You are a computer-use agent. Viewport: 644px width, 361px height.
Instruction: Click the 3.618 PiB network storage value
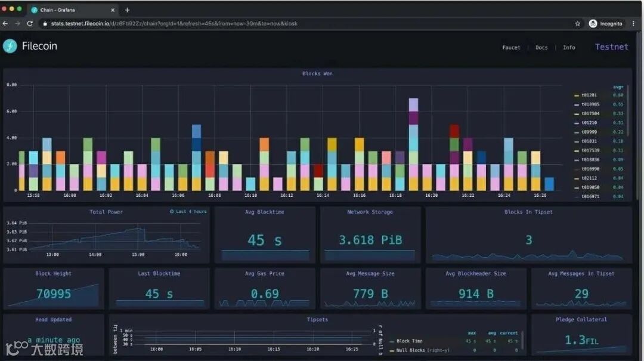point(370,240)
